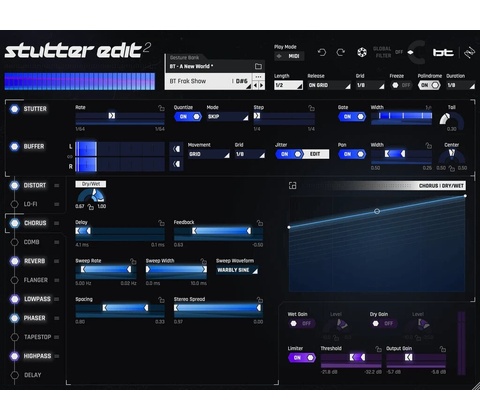480x420 pixels.
Task: Click the Distort module reorder handle
Action: pyautogui.click(x=57, y=185)
